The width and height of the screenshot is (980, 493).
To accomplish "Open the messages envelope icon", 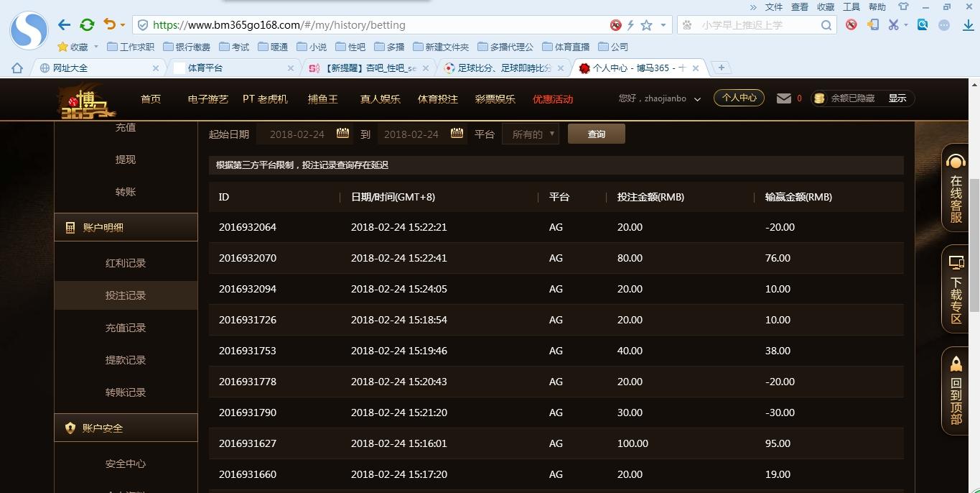I will (x=784, y=98).
